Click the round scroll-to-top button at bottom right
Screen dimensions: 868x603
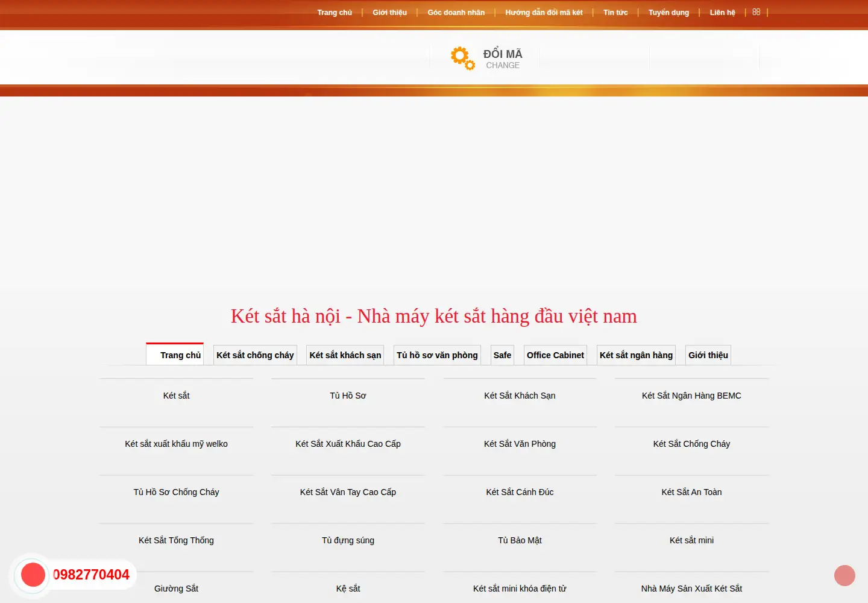tap(844, 575)
